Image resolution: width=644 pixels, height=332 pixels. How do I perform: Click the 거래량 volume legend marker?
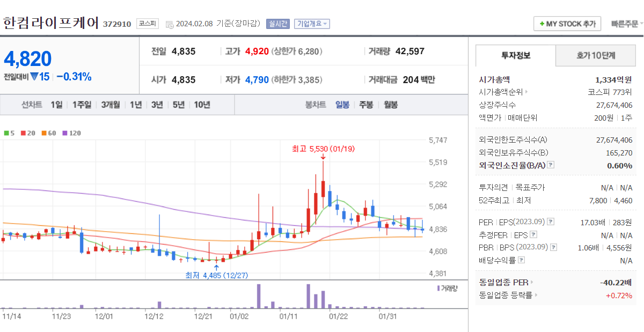pos(448,288)
